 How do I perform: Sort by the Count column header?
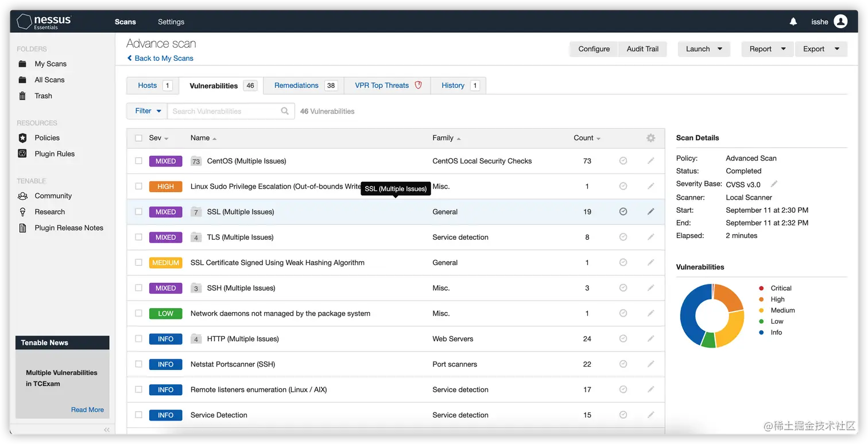click(x=587, y=138)
